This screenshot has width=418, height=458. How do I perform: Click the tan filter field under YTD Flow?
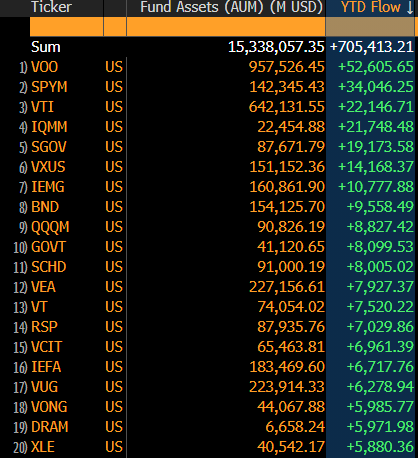pos(370,27)
